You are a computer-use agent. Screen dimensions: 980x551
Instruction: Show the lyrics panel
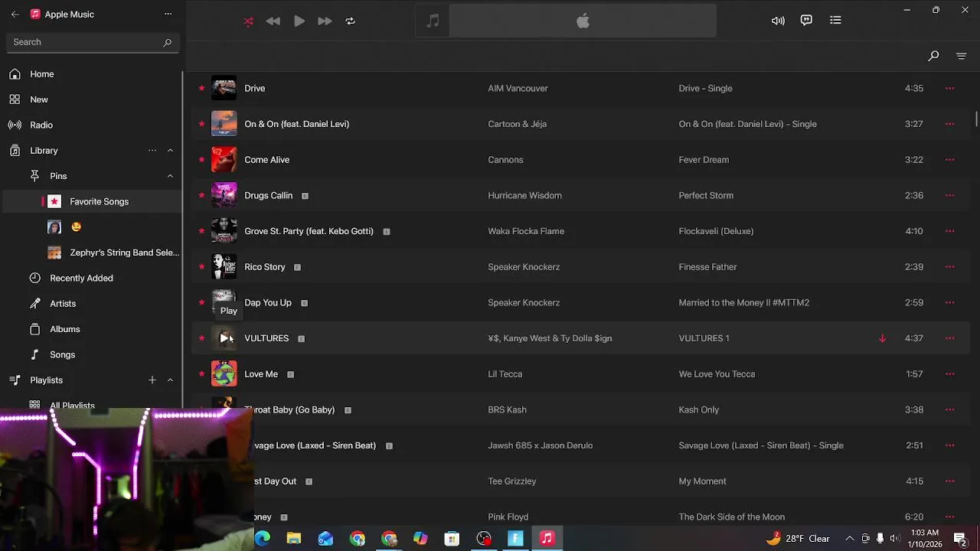point(806,21)
